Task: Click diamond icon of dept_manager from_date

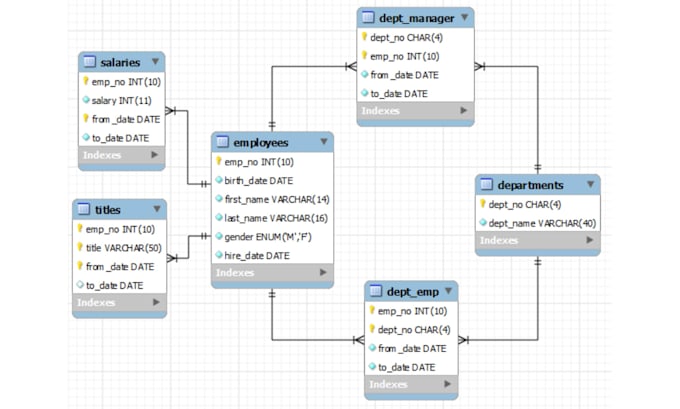Action: (x=365, y=74)
